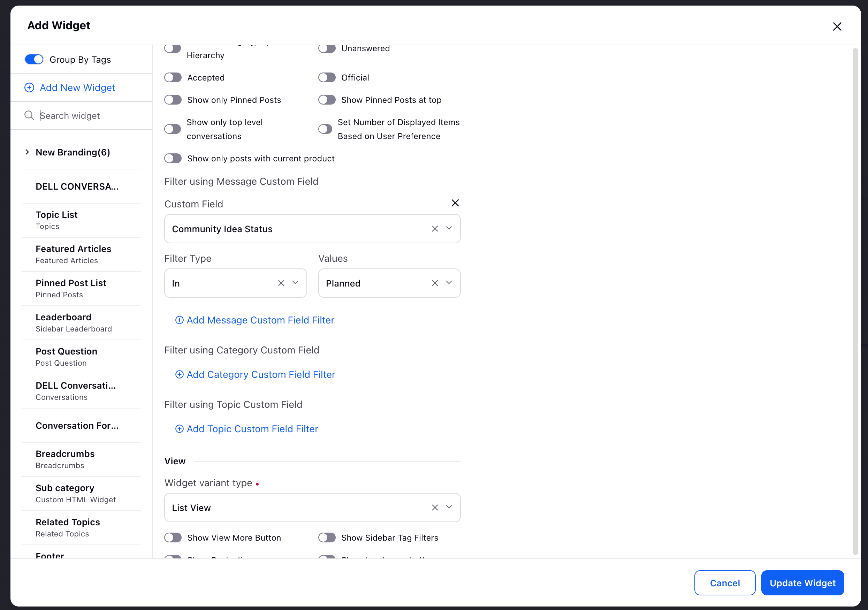The width and height of the screenshot is (868, 610).
Task: Click plus icon of Add Category Custom Field Filter
Action: coord(180,375)
